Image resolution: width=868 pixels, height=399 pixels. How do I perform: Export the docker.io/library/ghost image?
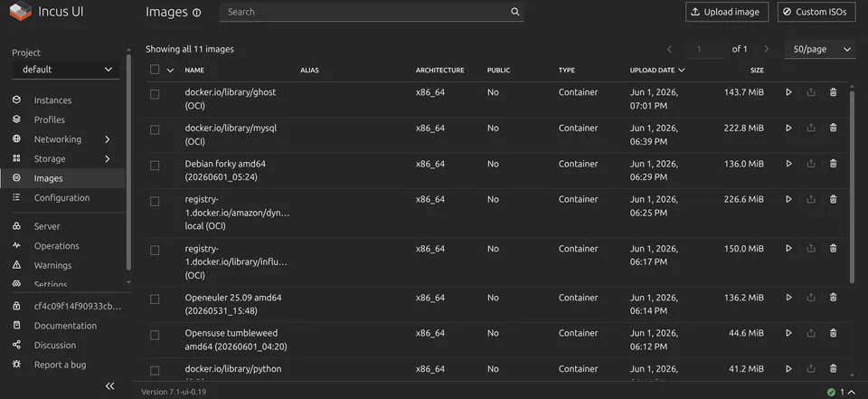point(811,92)
